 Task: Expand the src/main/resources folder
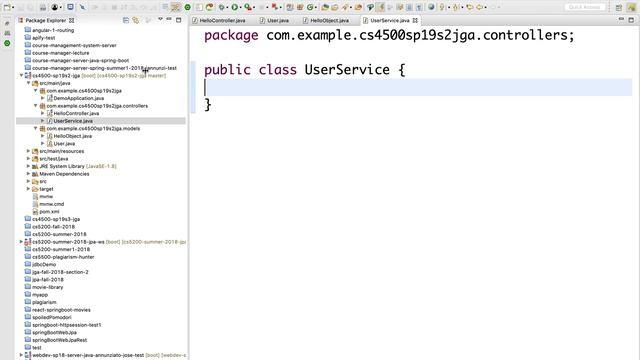pyautogui.click(x=29, y=151)
